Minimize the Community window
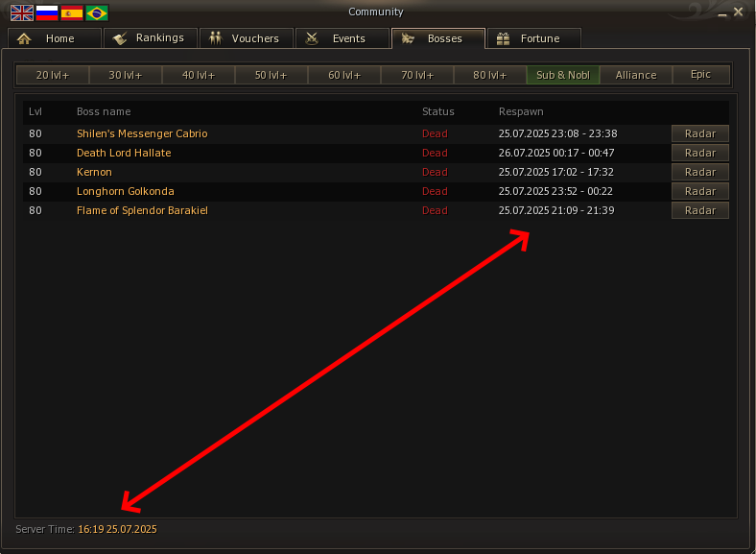Screen dimensions: 756x554 click(722, 13)
